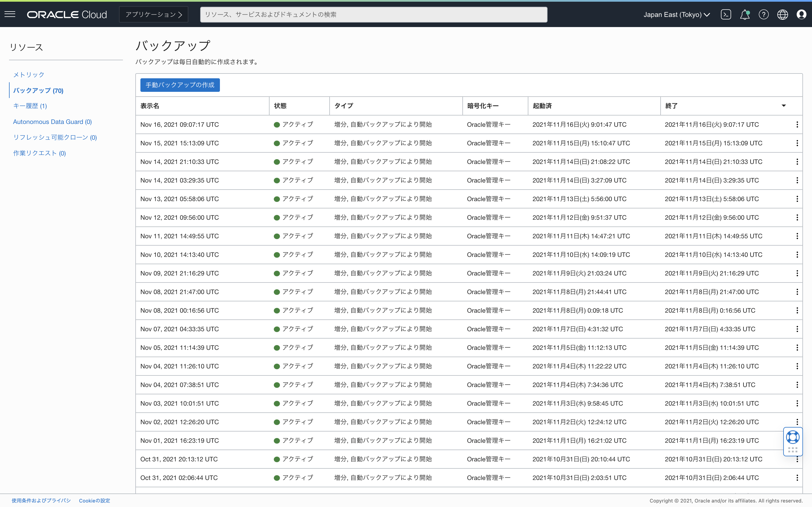The height and width of the screenshot is (507, 812).
Task: Click the 起動済 column header
Action: coord(542,106)
